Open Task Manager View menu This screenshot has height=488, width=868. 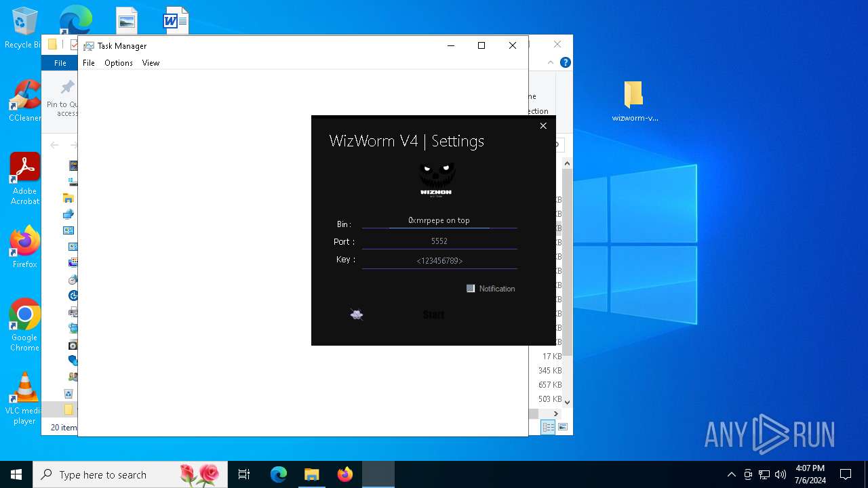(x=151, y=63)
